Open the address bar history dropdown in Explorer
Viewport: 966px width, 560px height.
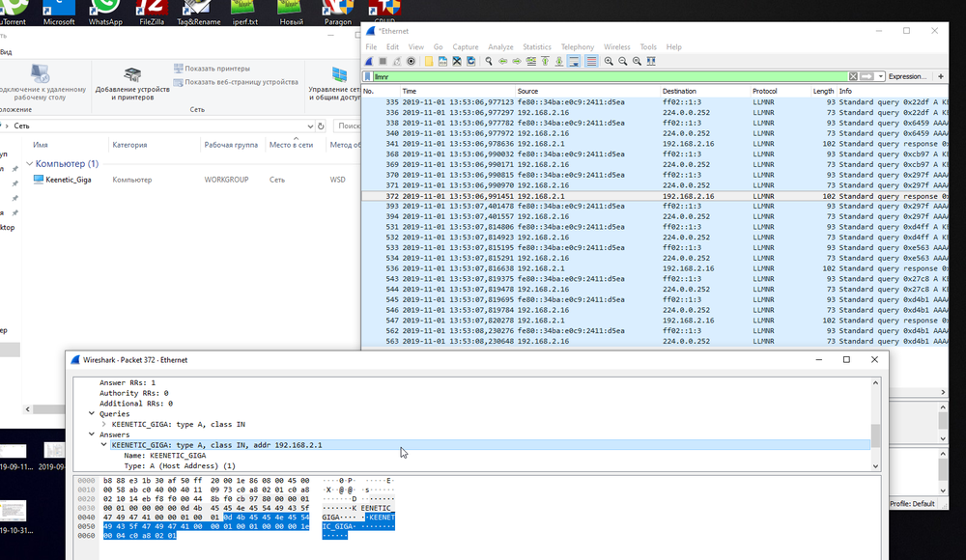[310, 126]
